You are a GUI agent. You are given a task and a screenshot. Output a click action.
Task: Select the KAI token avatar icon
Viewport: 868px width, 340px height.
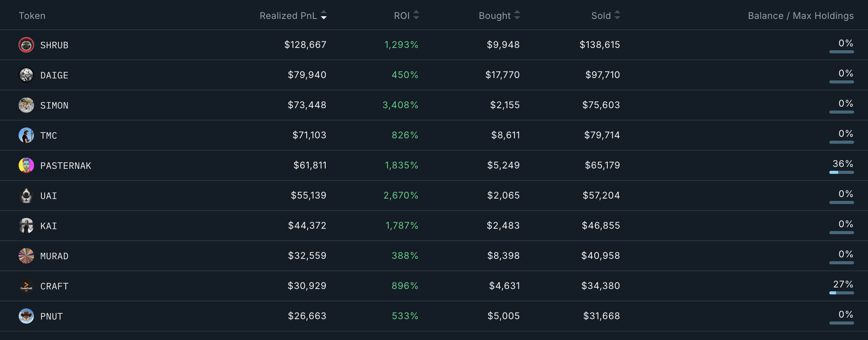tap(26, 226)
